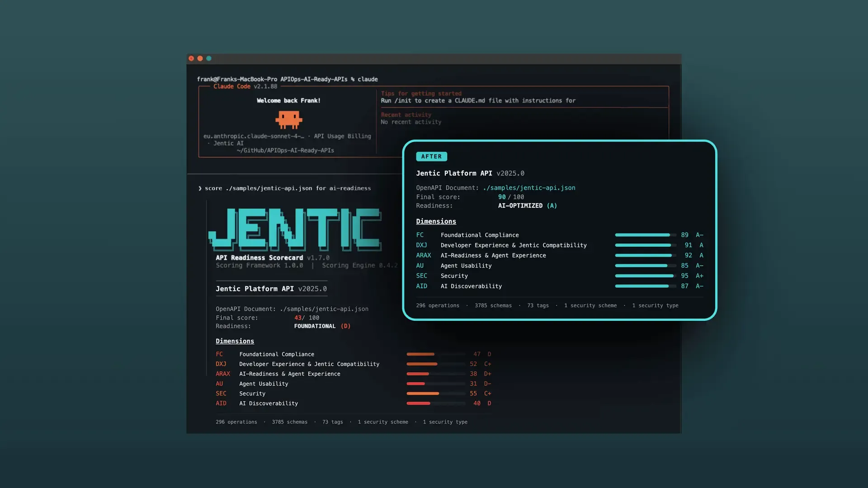
Task: Select the "Scoring Framework 1.0.0" text
Action: click(x=259, y=266)
